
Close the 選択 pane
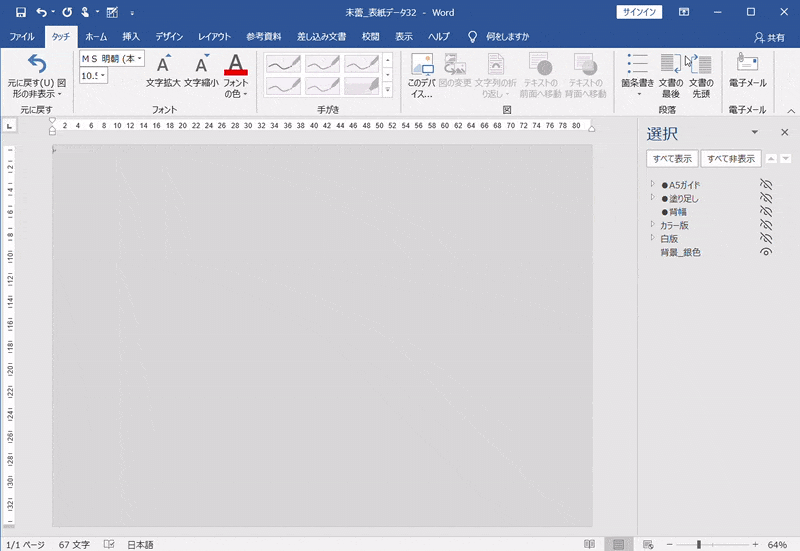click(x=785, y=132)
